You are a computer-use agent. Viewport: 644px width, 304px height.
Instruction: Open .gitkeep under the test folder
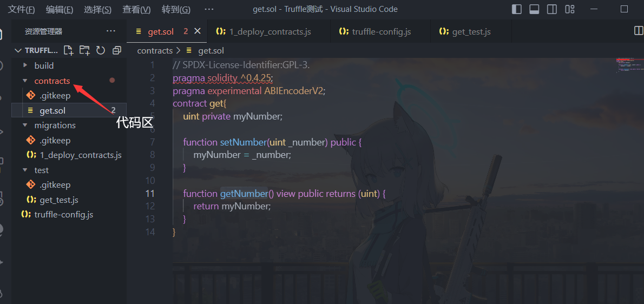pos(55,184)
